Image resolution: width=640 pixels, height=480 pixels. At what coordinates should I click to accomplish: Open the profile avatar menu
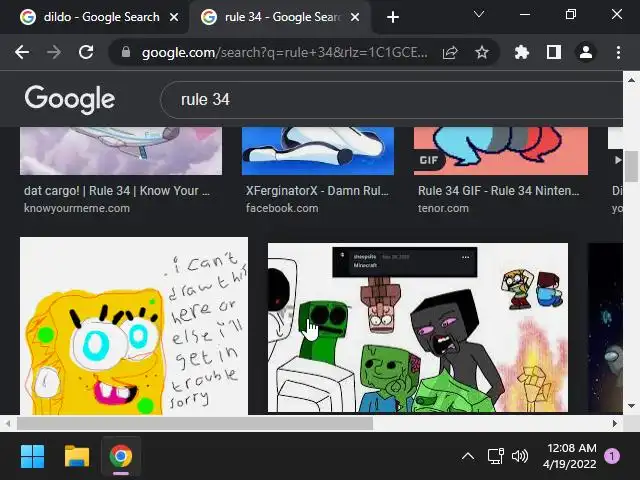(x=586, y=52)
